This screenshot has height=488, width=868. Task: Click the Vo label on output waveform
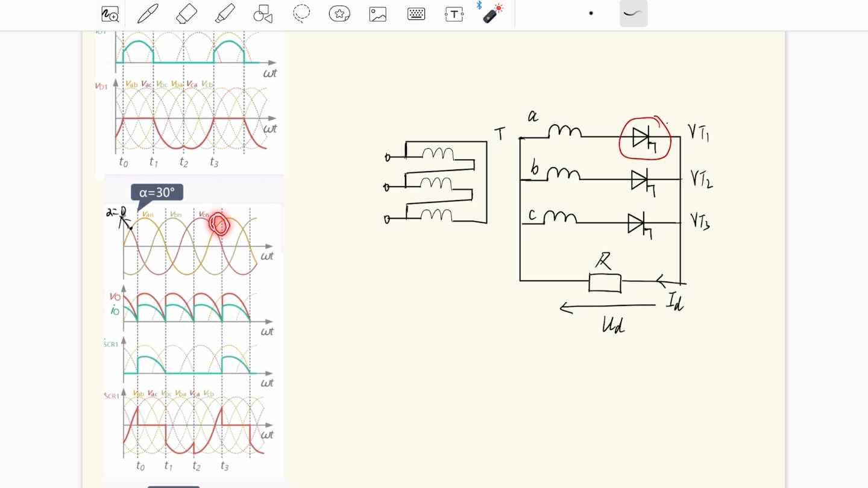[x=115, y=297]
